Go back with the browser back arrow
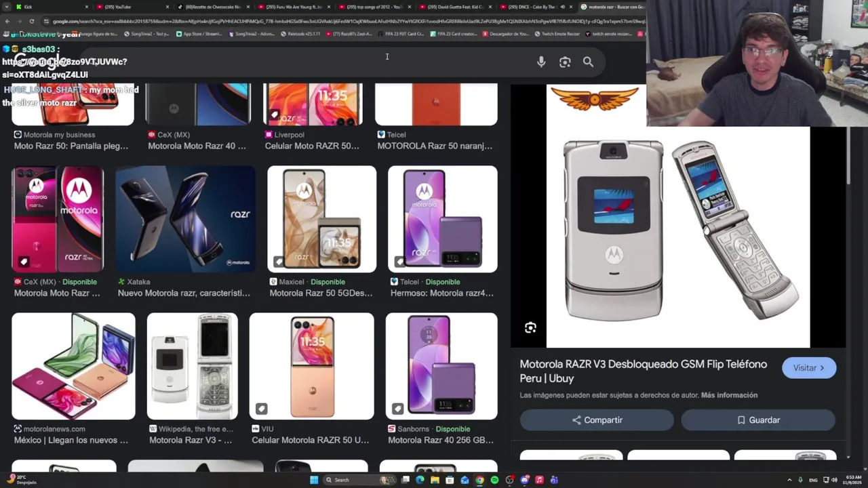Viewport: 868px width, 488px height. coord(7,21)
